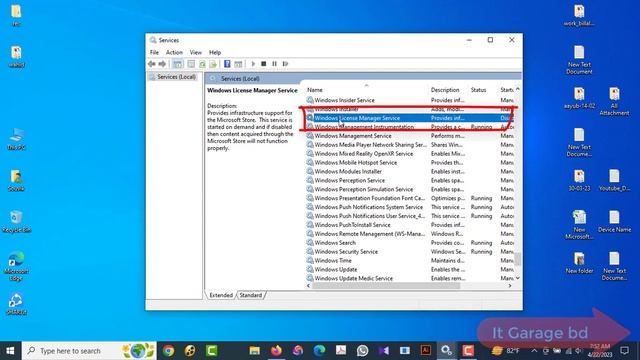
Task: Click the services list scroll-down arrow
Action: tap(518, 278)
